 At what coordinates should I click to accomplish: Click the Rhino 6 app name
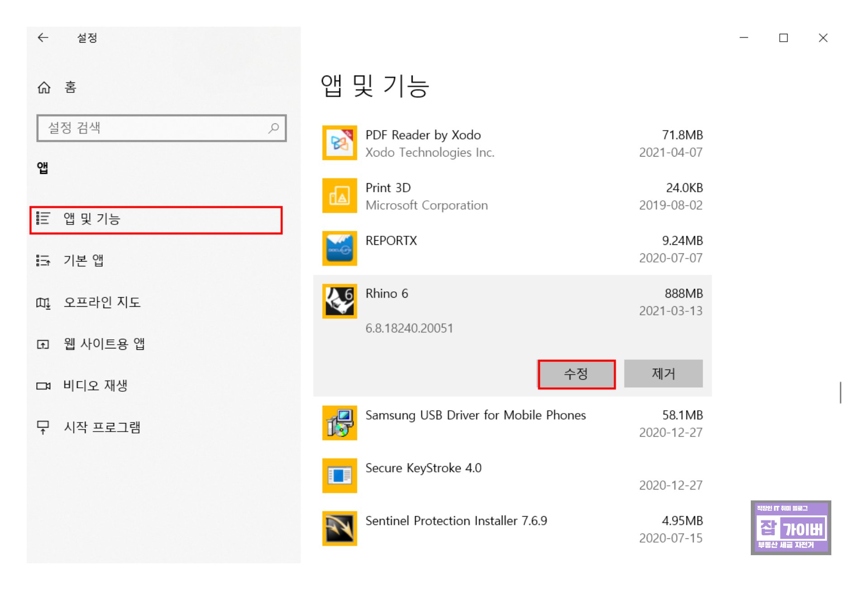click(387, 294)
